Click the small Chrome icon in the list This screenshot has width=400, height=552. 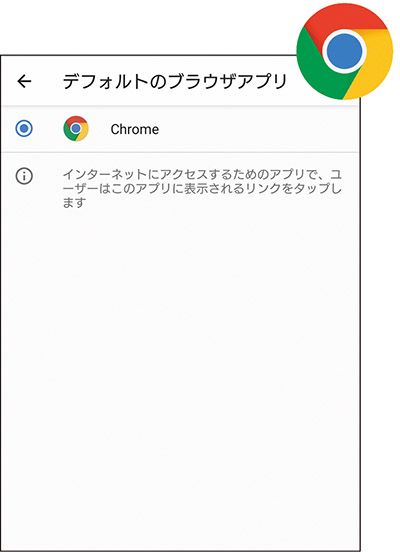76,128
